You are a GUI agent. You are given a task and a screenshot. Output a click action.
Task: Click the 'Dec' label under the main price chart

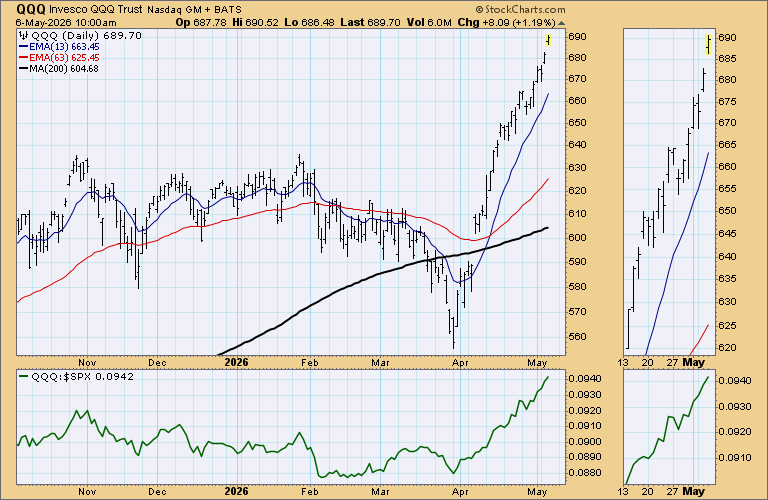coord(157,363)
